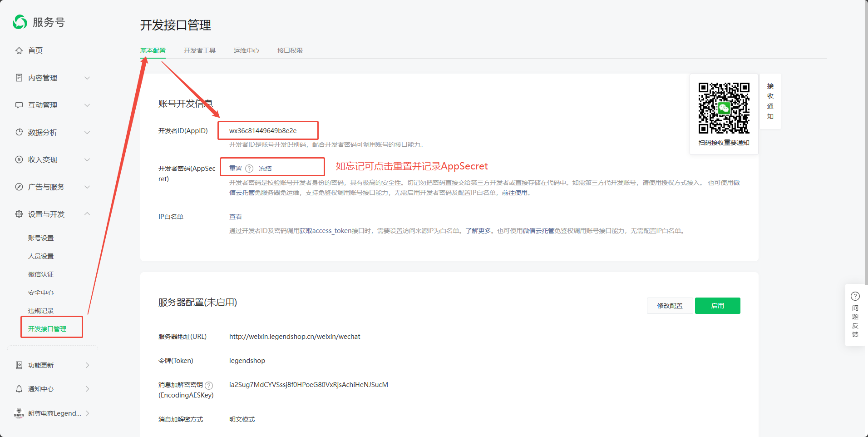Click the 首页 home icon
Image resolution: width=868 pixels, height=437 pixels.
(x=19, y=50)
